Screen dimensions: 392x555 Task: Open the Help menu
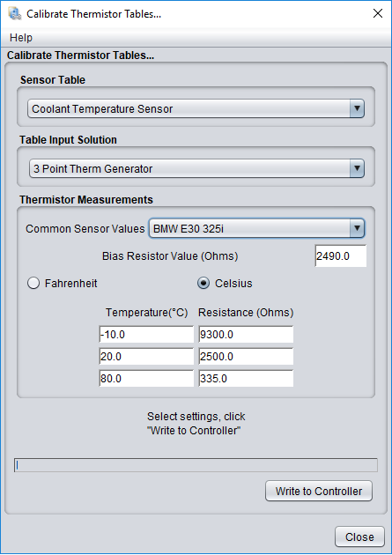[21, 38]
